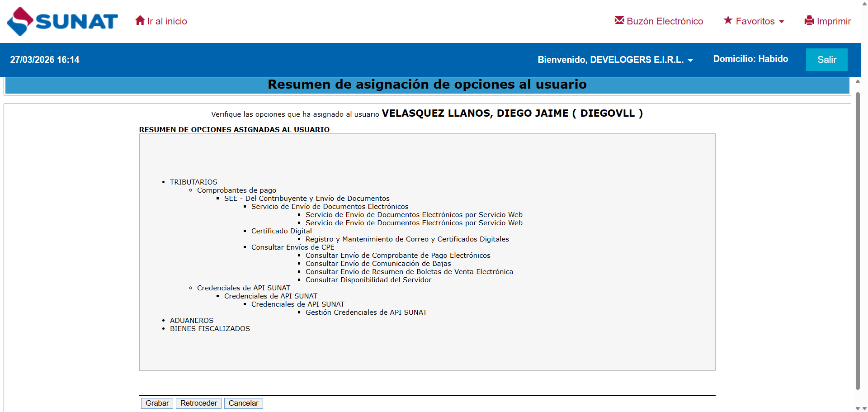Go to Ir al inicio link
The height and width of the screenshot is (412, 868).
167,21
